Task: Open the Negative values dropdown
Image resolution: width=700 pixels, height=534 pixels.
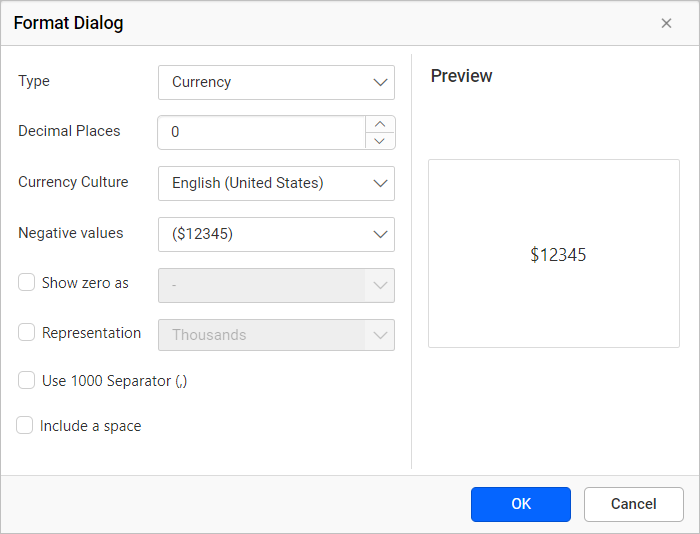Action: click(x=276, y=234)
